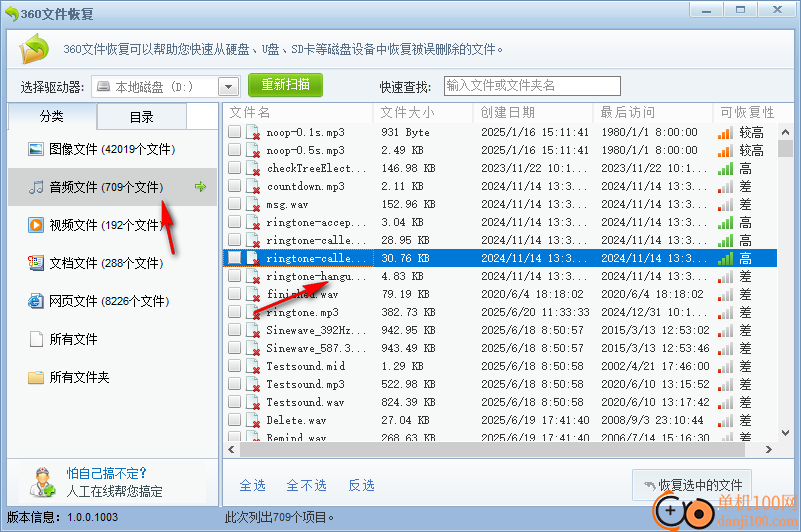The height and width of the screenshot is (532, 801).
Task: Select the all folders yellow folder icon
Action: coord(36,377)
